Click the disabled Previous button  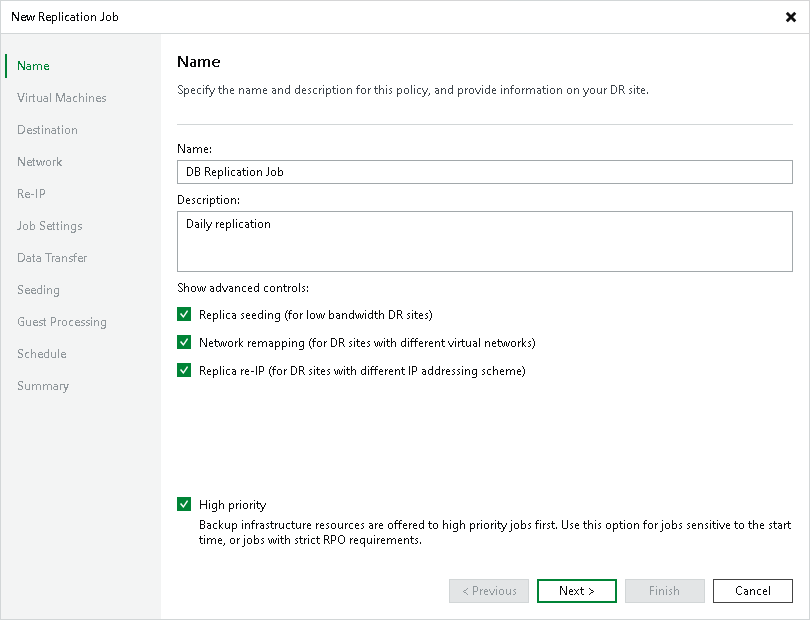(x=489, y=591)
